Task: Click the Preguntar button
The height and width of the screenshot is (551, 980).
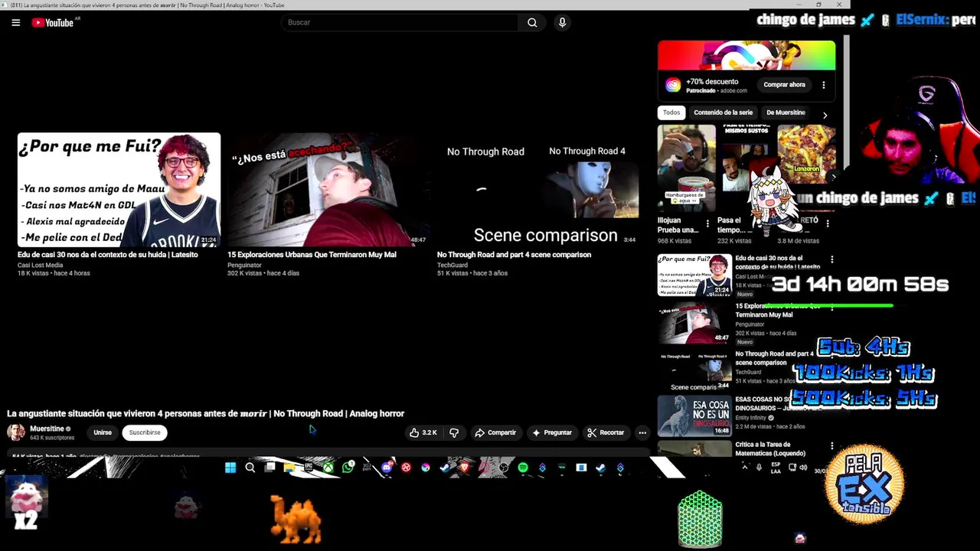Action: pyautogui.click(x=552, y=432)
